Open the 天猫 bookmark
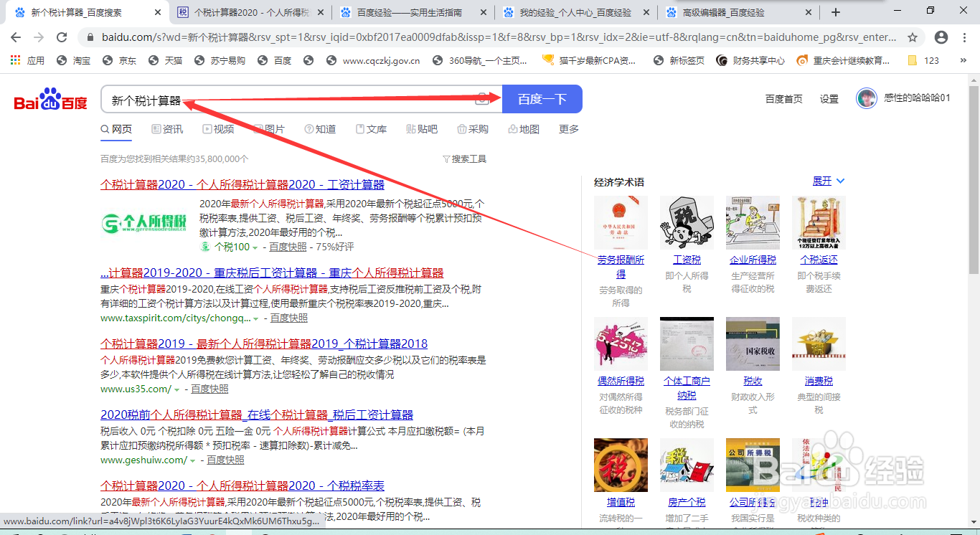Screen dimensions: 980x535 [x=165, y=60]
